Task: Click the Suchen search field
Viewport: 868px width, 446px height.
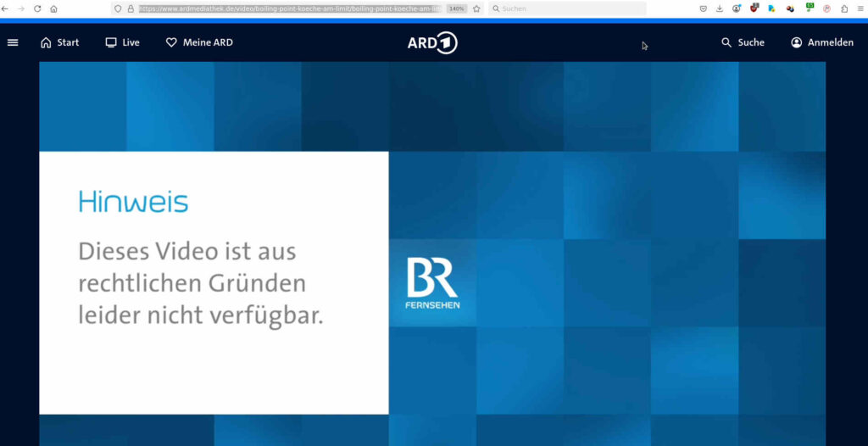Action: point(567,8)
